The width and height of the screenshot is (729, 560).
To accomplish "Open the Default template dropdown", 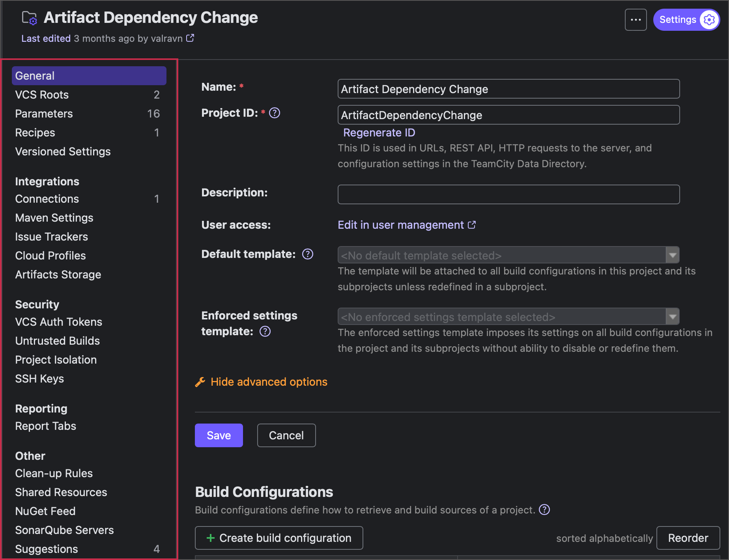I will pos(673,255).
